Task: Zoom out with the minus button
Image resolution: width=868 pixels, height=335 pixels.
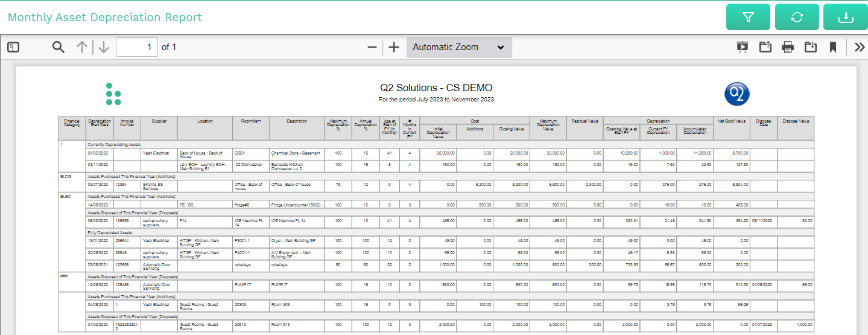Action: coord(372,47)
